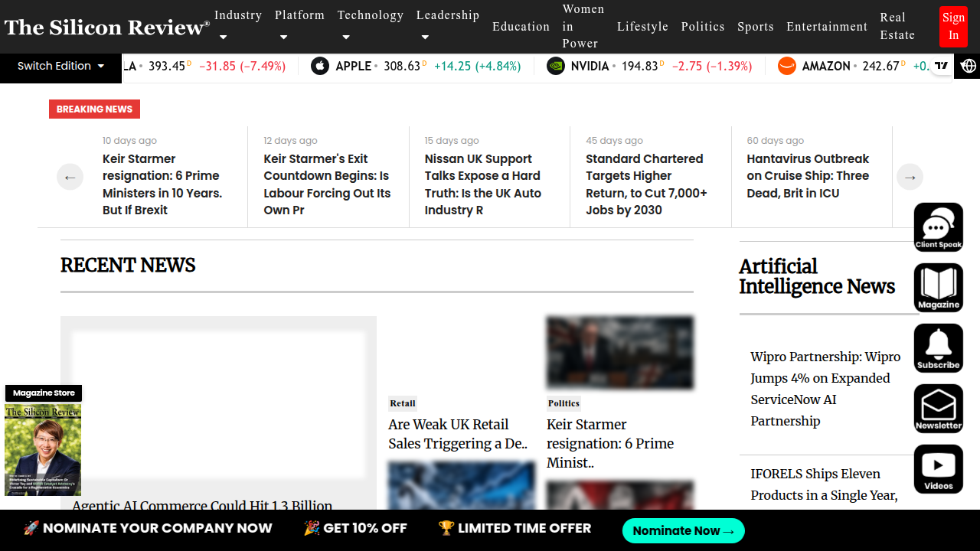The width and height of the screenshot is (980, 551).
Task: Open the Sports menu item
Action: pos(756,27)
